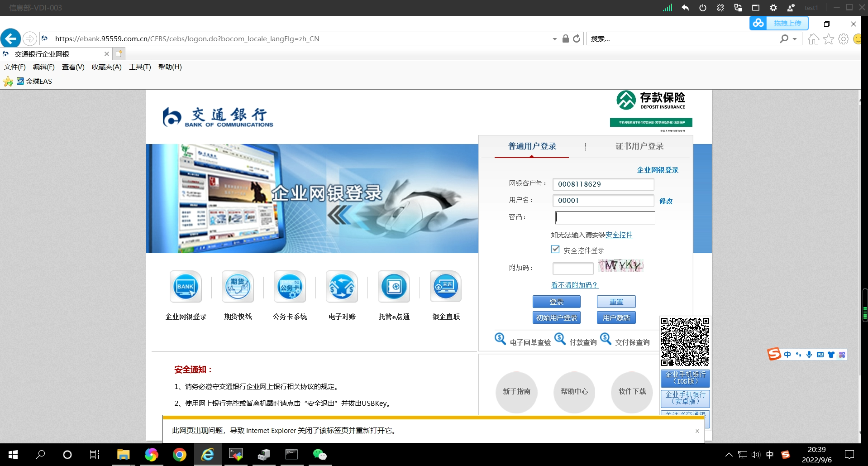Open a new browser tab

pyautogui.click(x=119, y=54)
